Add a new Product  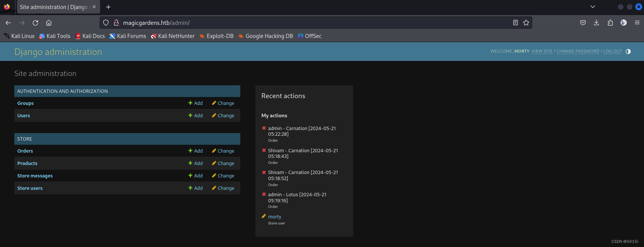pyautogui.click(x=195, y=164)
